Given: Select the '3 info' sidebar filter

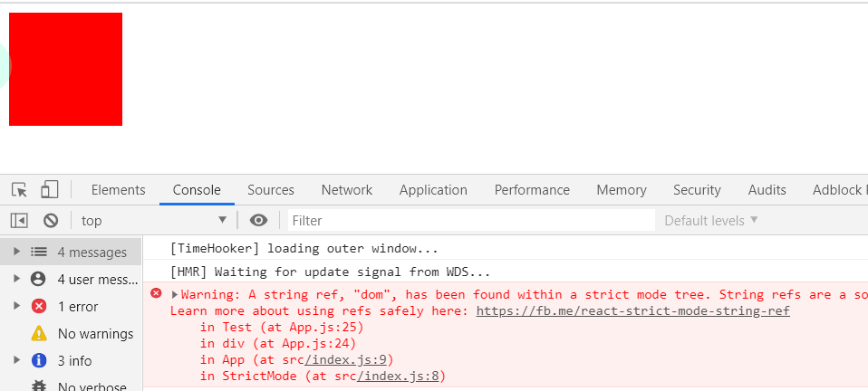Looking at the screenshot, I should (74, 360).
